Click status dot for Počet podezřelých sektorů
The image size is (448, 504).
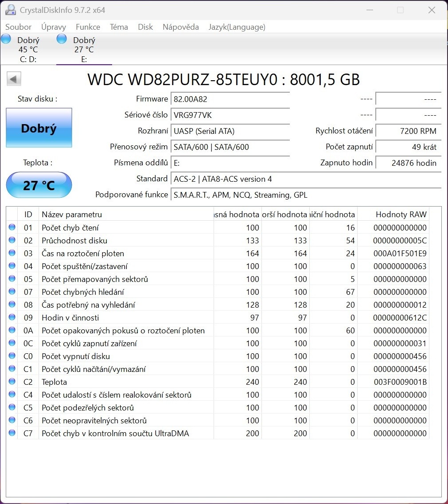(12, 407)
